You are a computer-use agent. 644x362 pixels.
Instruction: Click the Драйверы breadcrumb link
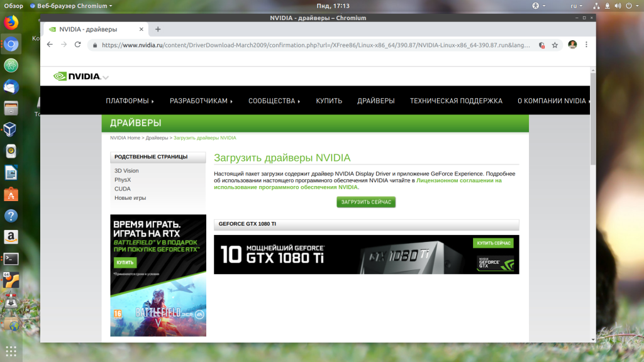tap(157, 138)
